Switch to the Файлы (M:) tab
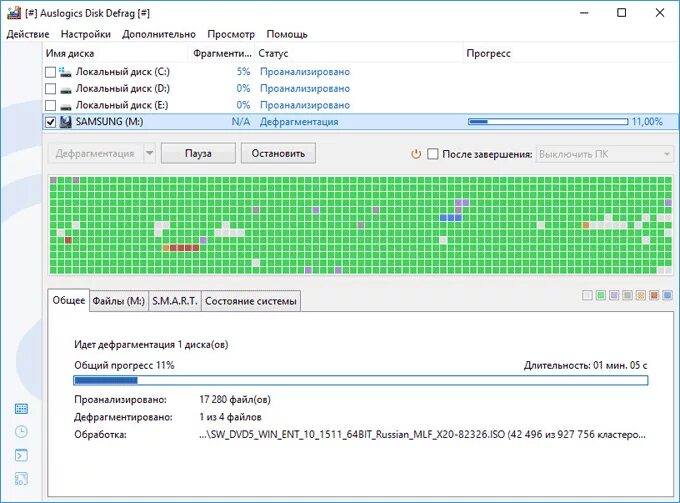Viewport: 680px width, 503px height. (118, 301)
